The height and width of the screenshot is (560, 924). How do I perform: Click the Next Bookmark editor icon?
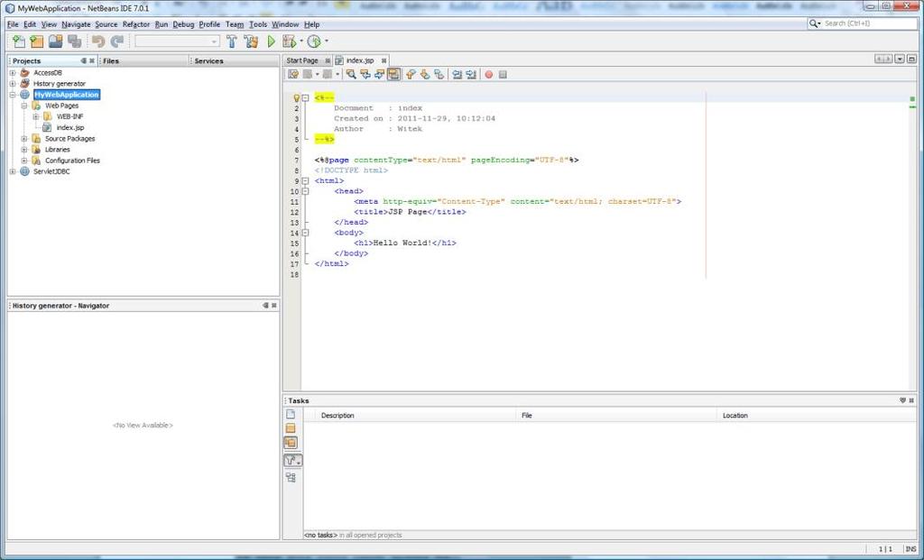425,74
